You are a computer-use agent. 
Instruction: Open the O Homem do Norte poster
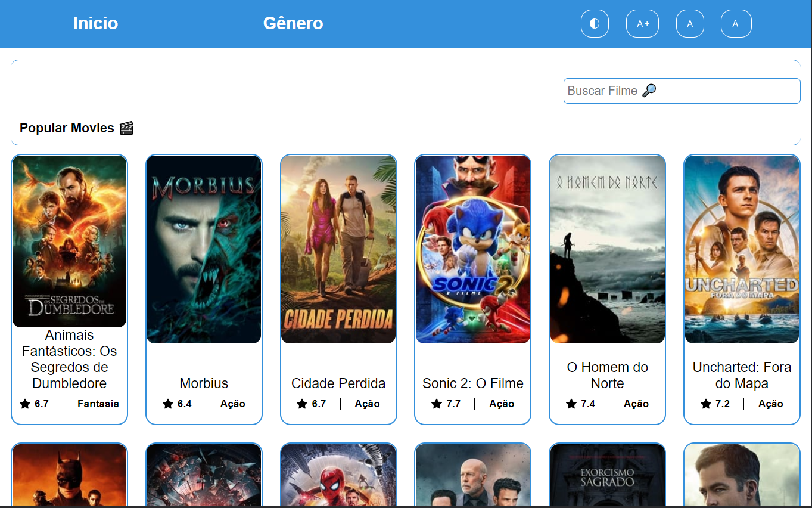[x=608, y=249]
